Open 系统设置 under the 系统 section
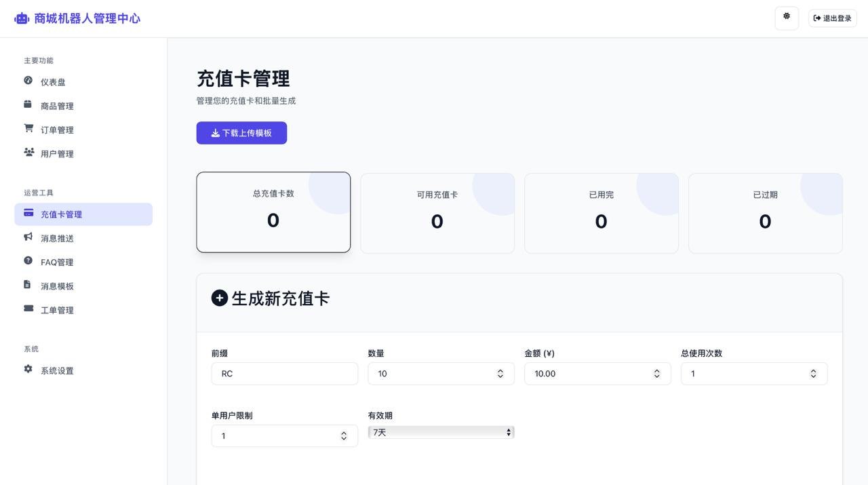The image size is (868, 485). tap(56, 369)
